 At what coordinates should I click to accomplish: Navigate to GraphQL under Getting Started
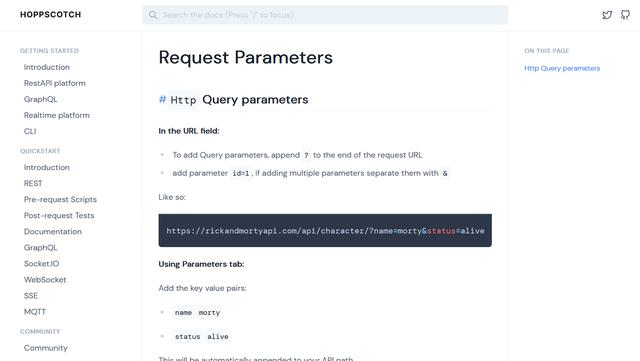(x=40, y=99)
